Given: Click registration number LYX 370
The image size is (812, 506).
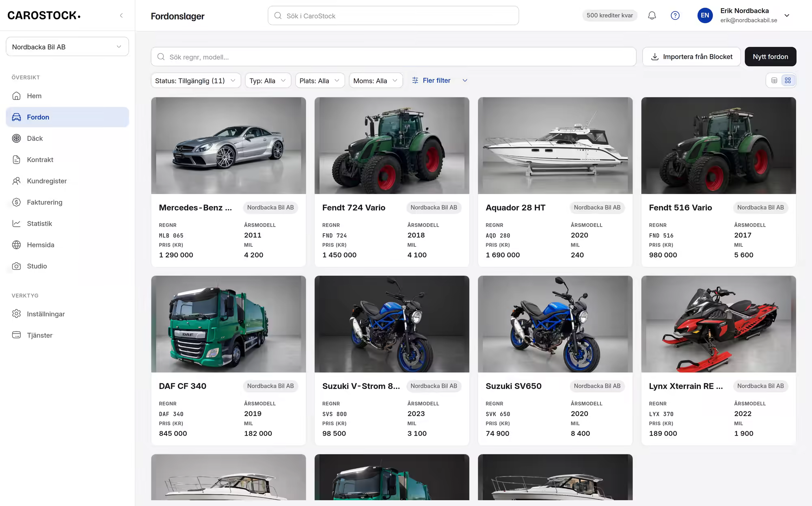Looking at the screenshot, I should [661, 414].
